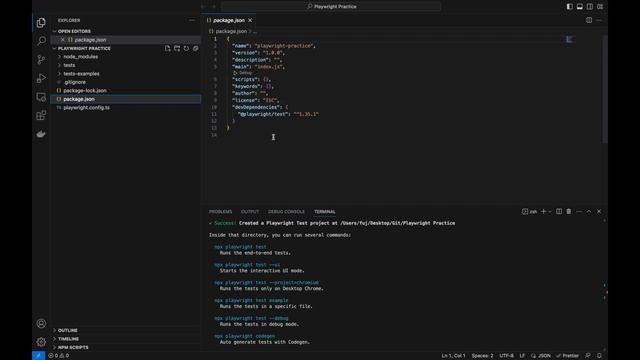The image size is (640, 360).
Task: Open notifications bell in status bar
Action: [599, 356]
